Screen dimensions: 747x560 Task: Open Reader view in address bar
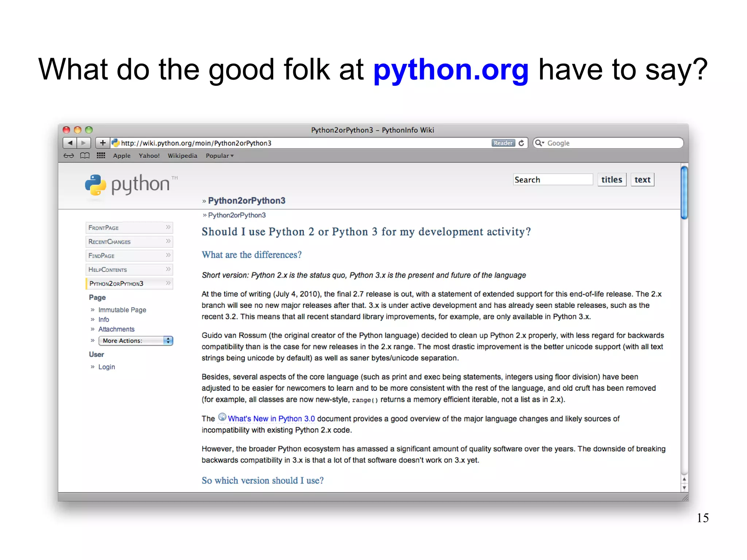pos(503,143)
